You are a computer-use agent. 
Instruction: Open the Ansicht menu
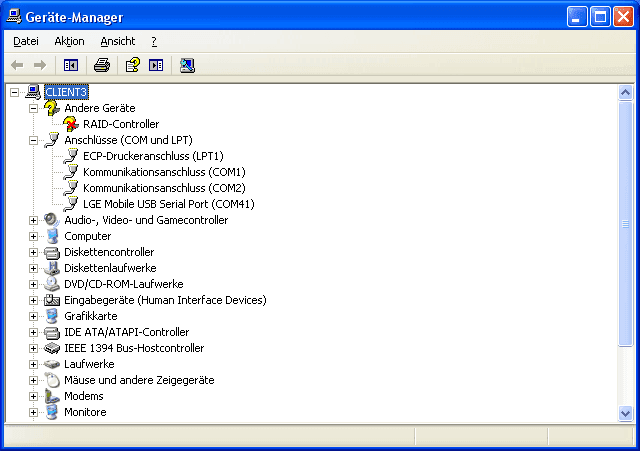118,41
